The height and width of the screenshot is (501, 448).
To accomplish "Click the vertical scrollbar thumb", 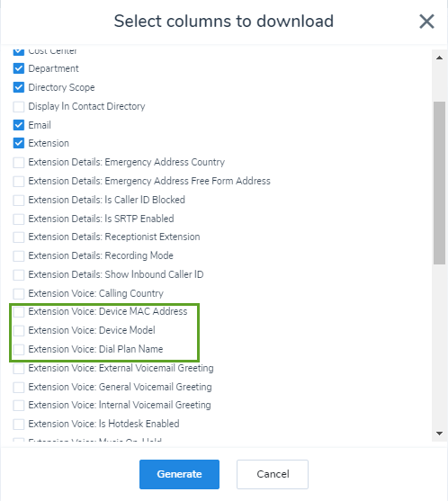I will click(x=439, y=183).
